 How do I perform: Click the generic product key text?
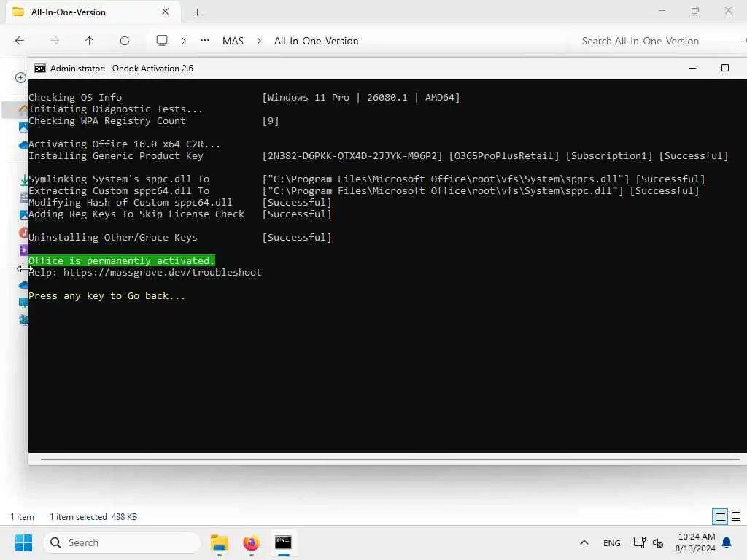[x=352, y=156]
